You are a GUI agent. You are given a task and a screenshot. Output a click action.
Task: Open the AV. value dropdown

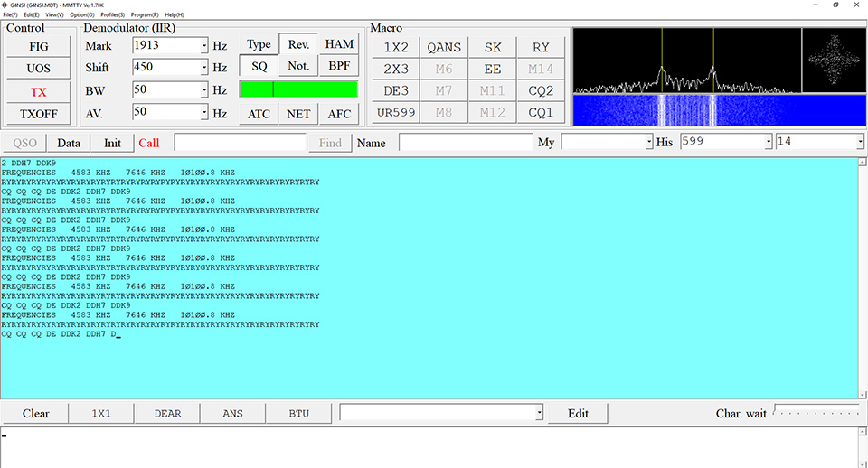(204, 112)
